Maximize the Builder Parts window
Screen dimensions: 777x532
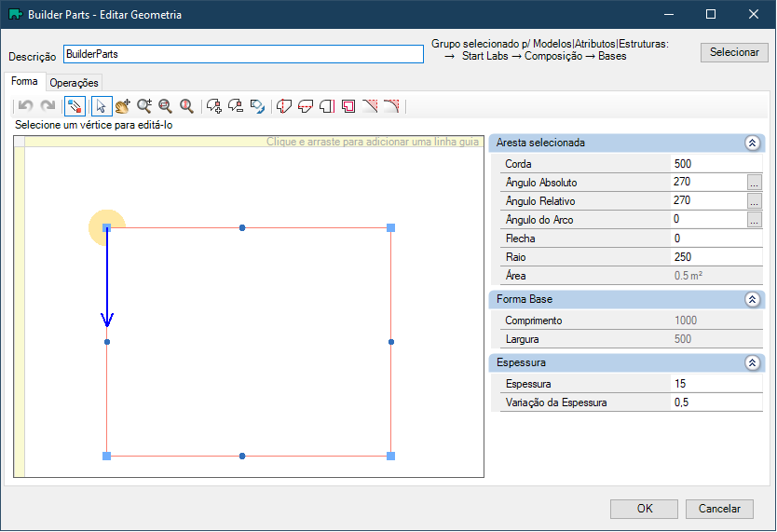point(711,14)
